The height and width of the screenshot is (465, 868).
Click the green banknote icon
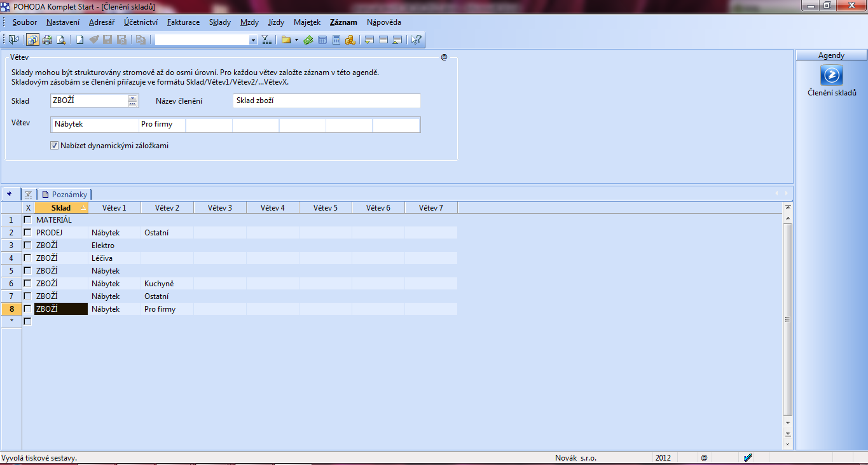click(x=308, y=40)
